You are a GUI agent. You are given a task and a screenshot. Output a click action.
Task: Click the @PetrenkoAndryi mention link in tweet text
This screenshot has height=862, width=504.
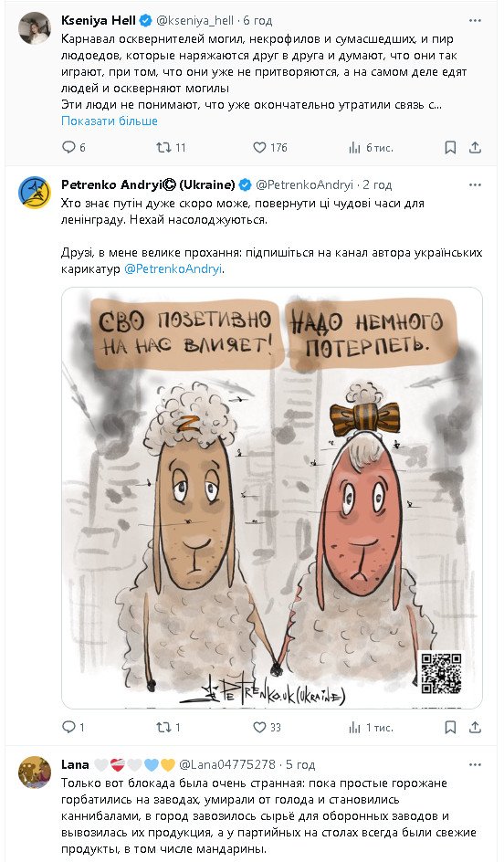pos(173,269)
